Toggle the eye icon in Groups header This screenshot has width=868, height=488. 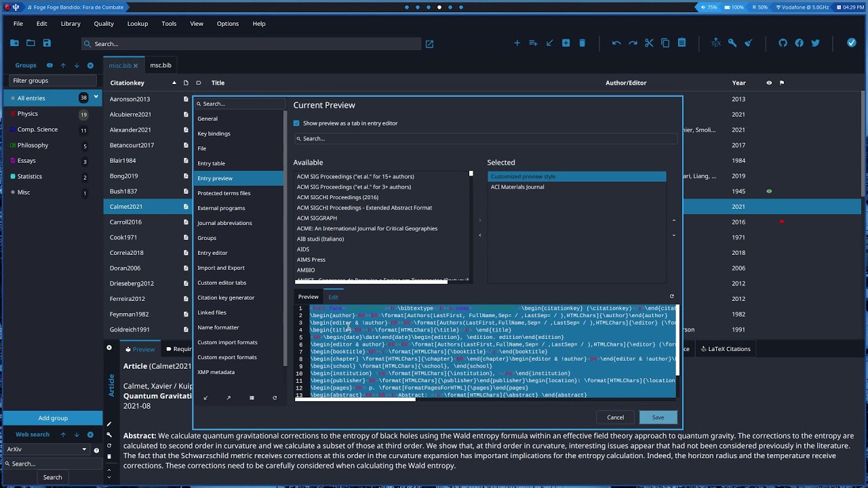tap(50, 66)
